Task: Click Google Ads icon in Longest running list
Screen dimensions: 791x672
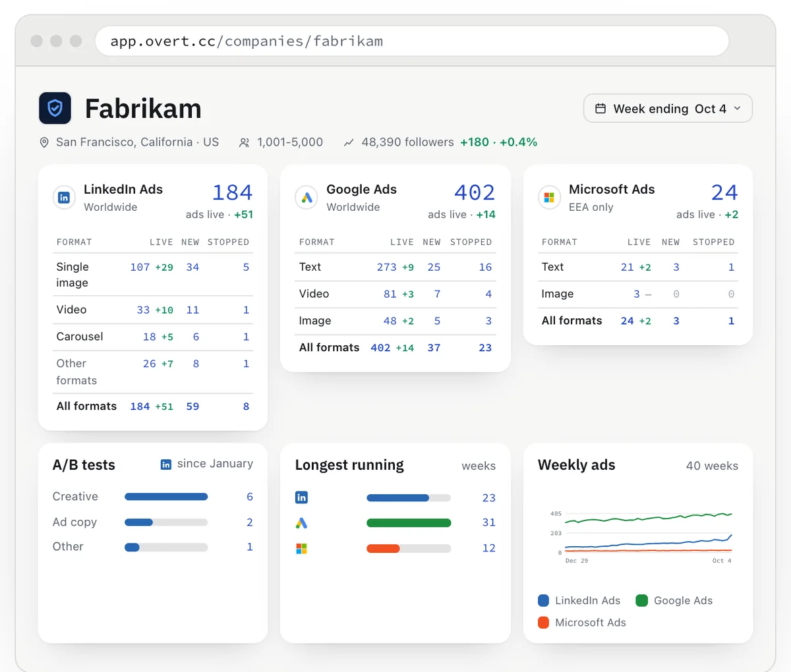Action: [x=301, y=523]
